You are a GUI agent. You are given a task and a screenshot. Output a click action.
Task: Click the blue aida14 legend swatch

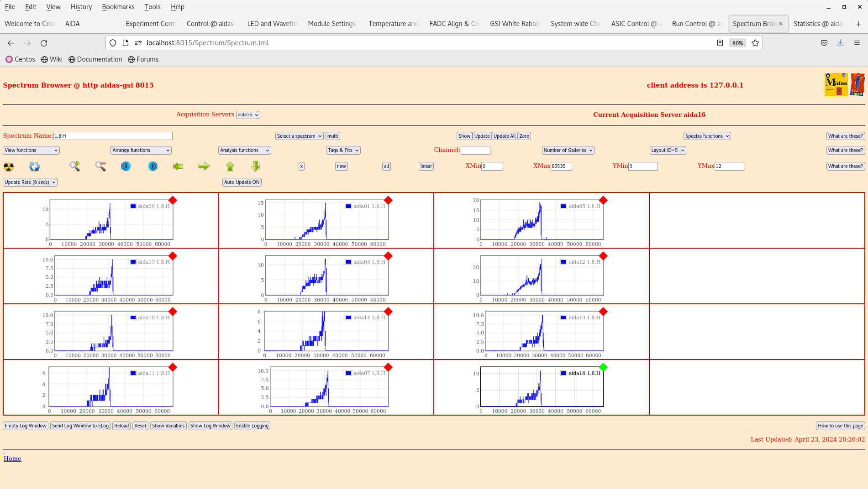click(x=348, y=317)
